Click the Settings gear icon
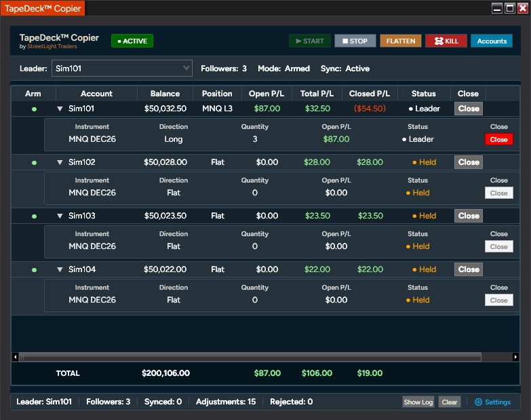Screen dimensions: 531x420 tap(478, 402)
